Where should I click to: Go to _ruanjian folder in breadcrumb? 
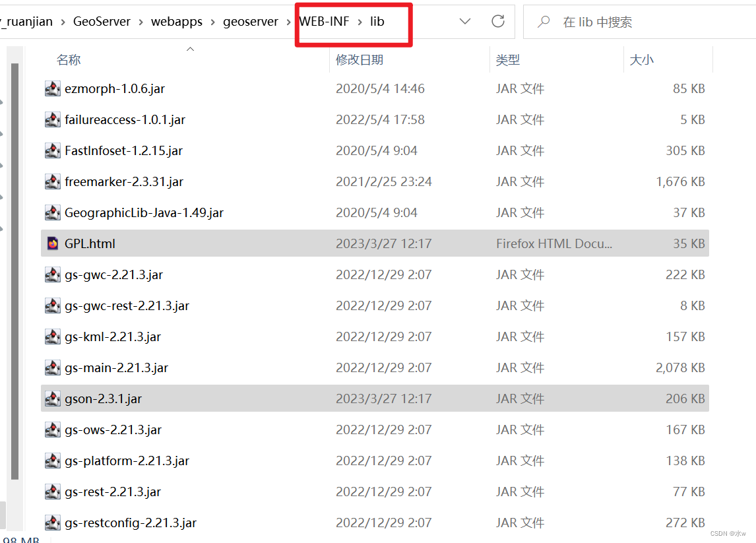click(26, 22)
